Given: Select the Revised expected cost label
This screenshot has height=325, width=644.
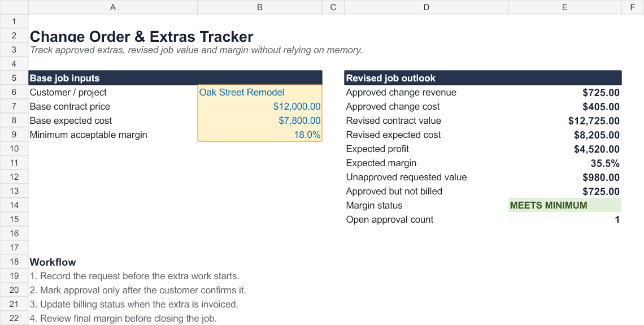Looking at the screenshot, I should 394,135.
